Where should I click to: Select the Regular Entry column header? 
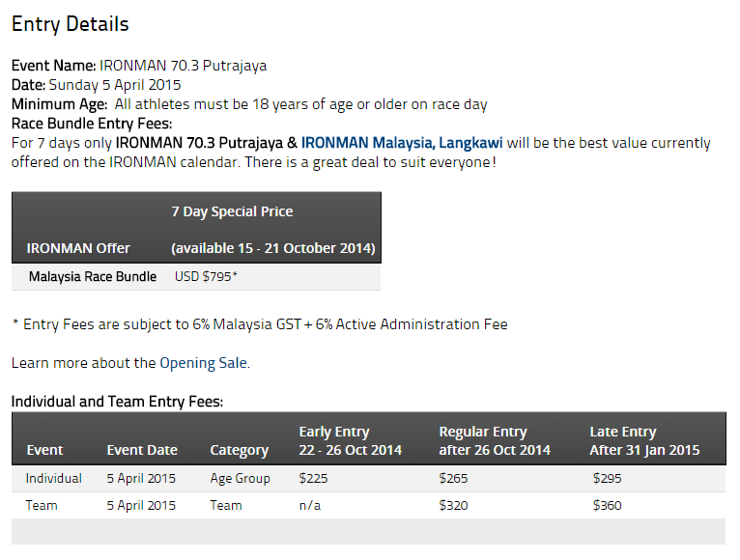pyautogui.click(x=495, y=440)
